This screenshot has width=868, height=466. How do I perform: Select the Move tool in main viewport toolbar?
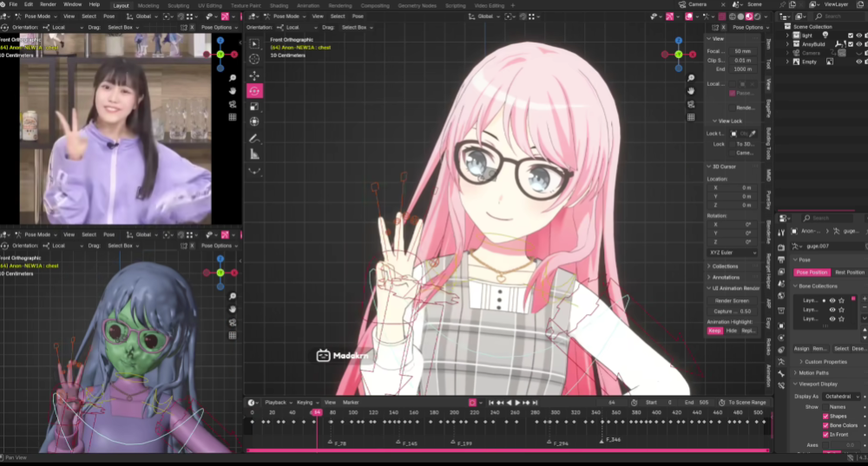[254, 75]
